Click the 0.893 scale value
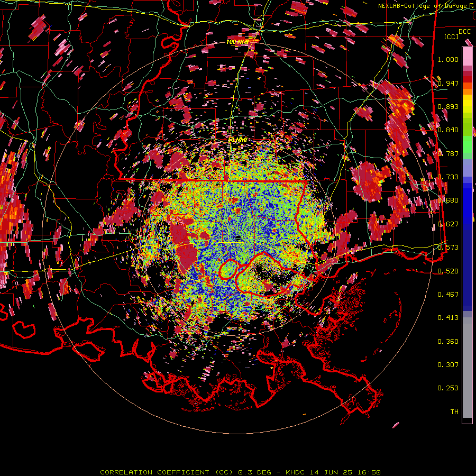The width and height of the screenshot is (476, 476). pyautogui.click(x=448, y=106)
